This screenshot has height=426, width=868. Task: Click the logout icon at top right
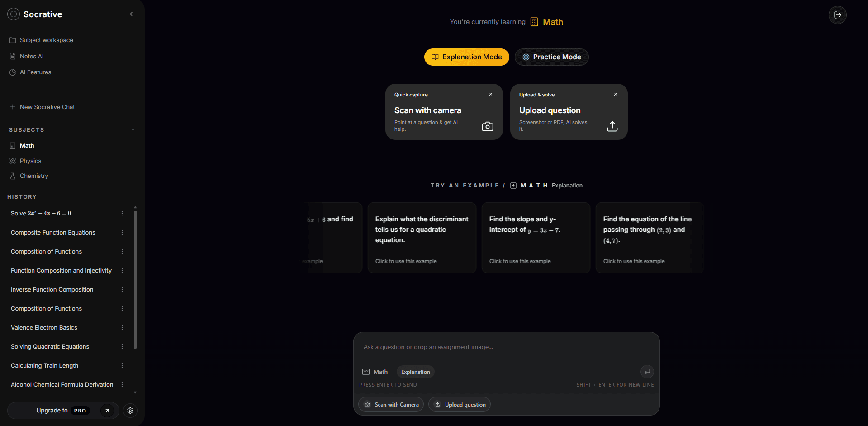tap(837, 15)
